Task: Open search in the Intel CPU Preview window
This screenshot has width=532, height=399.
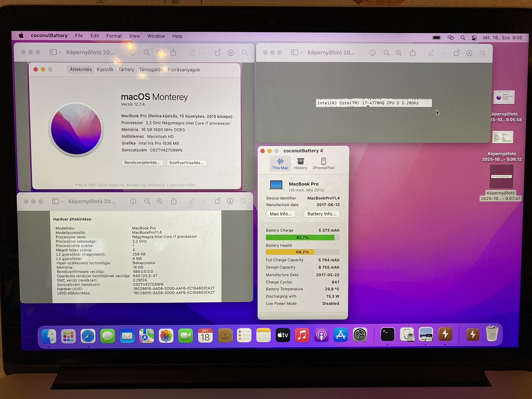Action: [x=483, y=53]
